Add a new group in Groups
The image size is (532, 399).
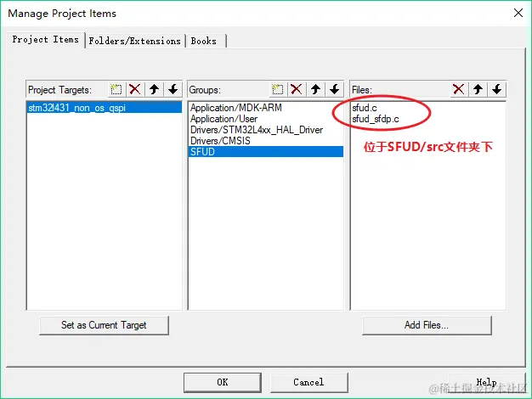(278, 89)
